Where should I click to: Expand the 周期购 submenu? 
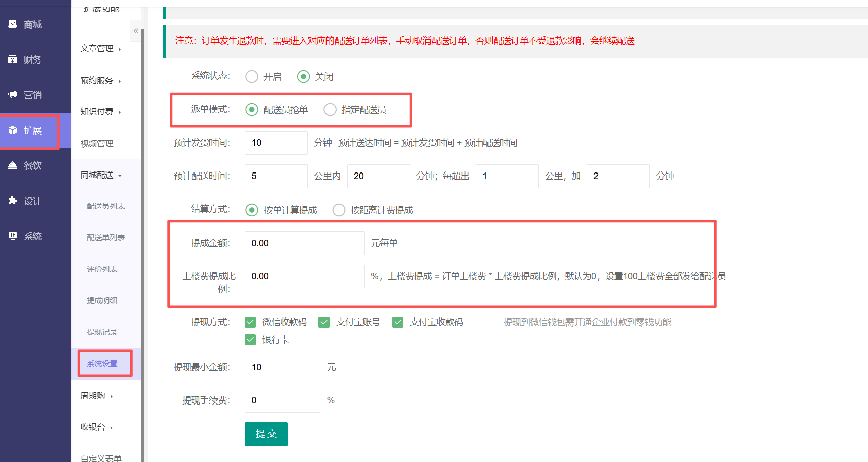(96, 396)
